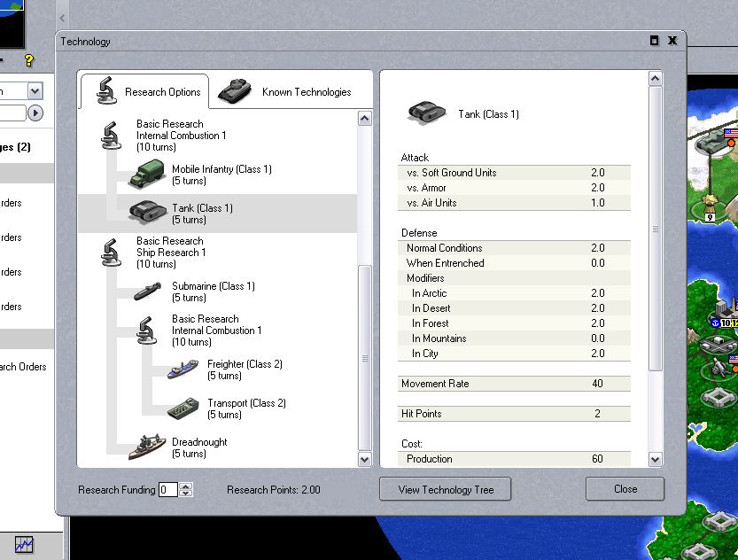Image resolution: width=738 pixels, height=560 pixels.
Task: Click the Research Funding input field
Action: (167, 489)
